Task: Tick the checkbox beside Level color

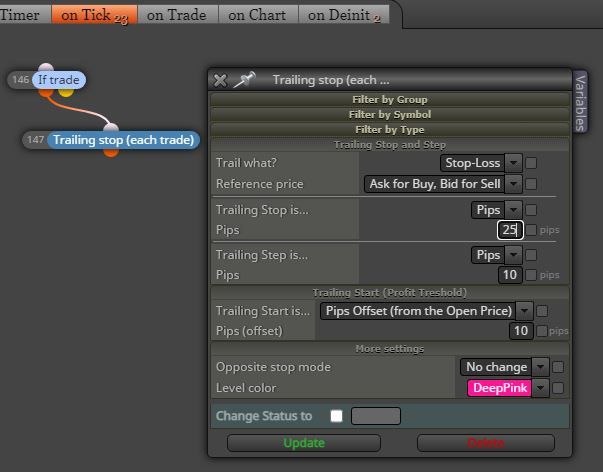Action: pyautogui.click(x=558, y=388)
